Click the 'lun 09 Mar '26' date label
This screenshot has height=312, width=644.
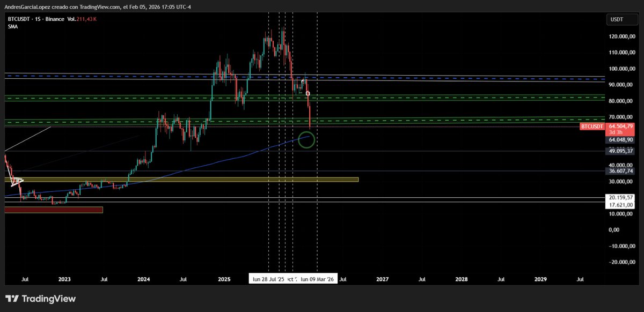[x=317, y=279]
